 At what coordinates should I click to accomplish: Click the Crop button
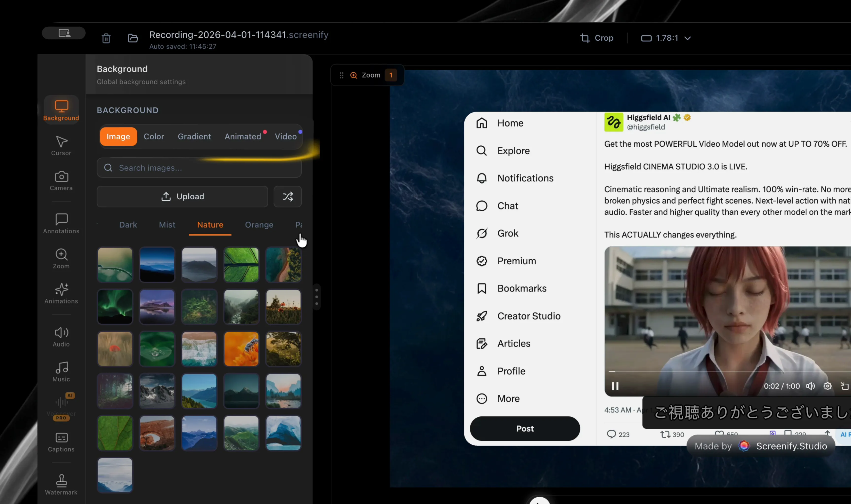coord(597,38)
